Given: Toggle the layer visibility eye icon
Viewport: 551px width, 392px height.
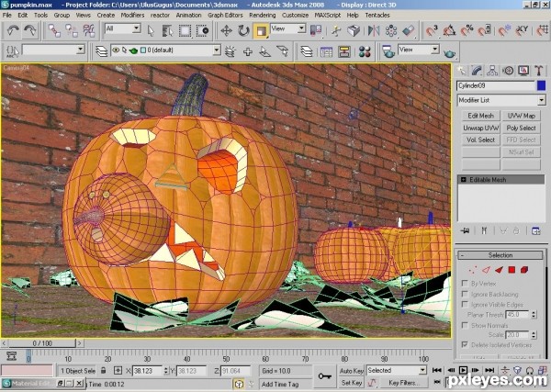Looking at the screenshot, I should pos(116,50).
